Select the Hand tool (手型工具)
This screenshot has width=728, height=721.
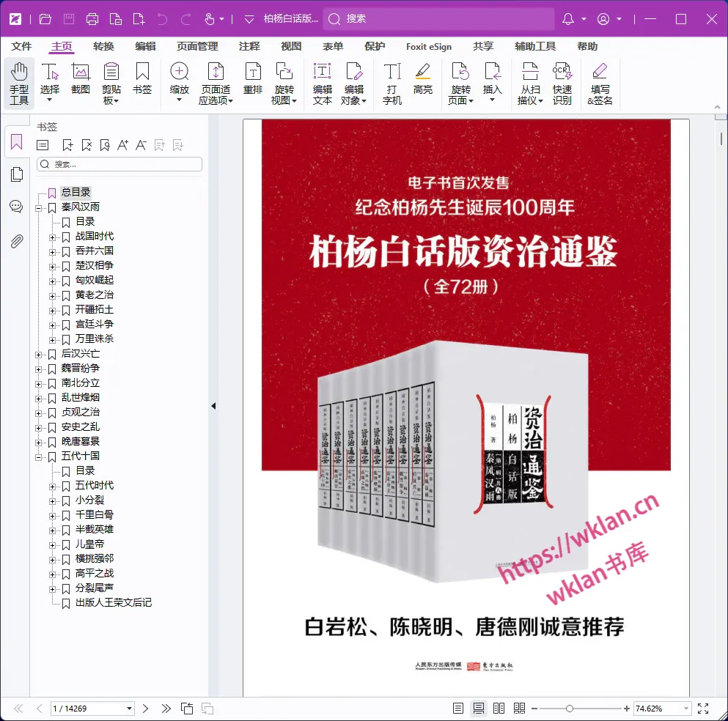point(19,83)
